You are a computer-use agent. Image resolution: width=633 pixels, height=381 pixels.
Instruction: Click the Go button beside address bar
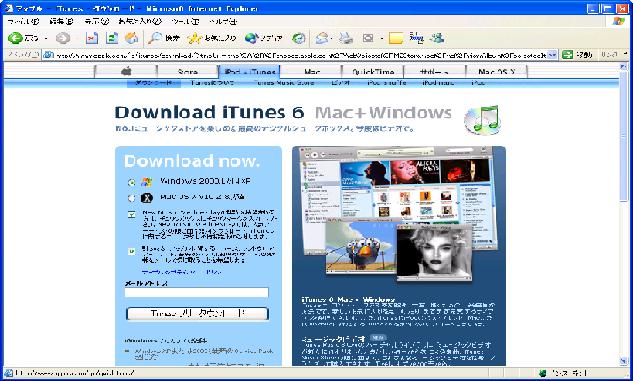(577, 54)
